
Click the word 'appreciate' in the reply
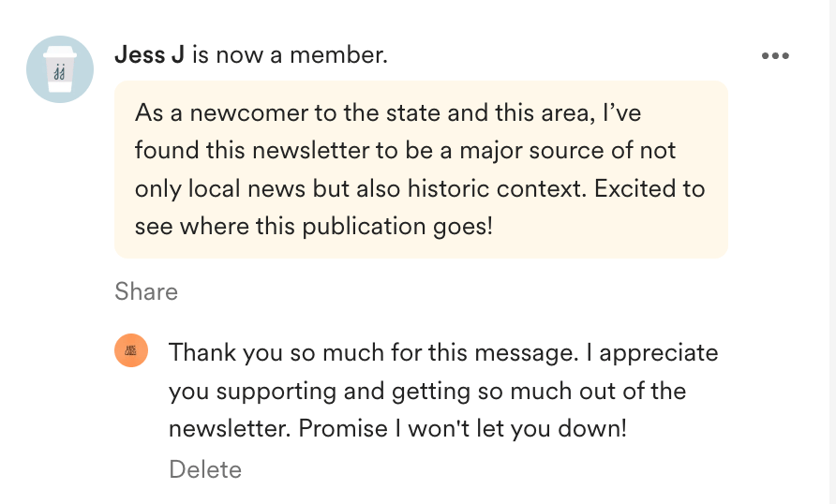tap(659, 354)
